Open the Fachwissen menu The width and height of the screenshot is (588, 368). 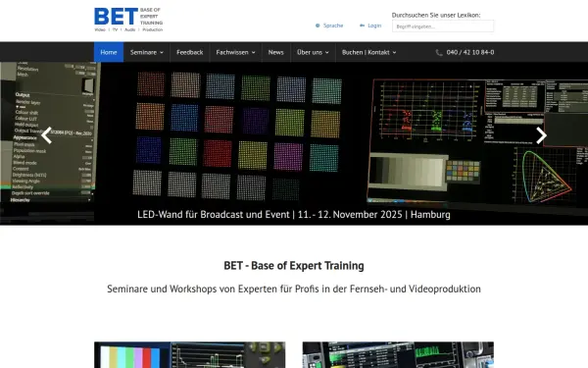point(232,52)
